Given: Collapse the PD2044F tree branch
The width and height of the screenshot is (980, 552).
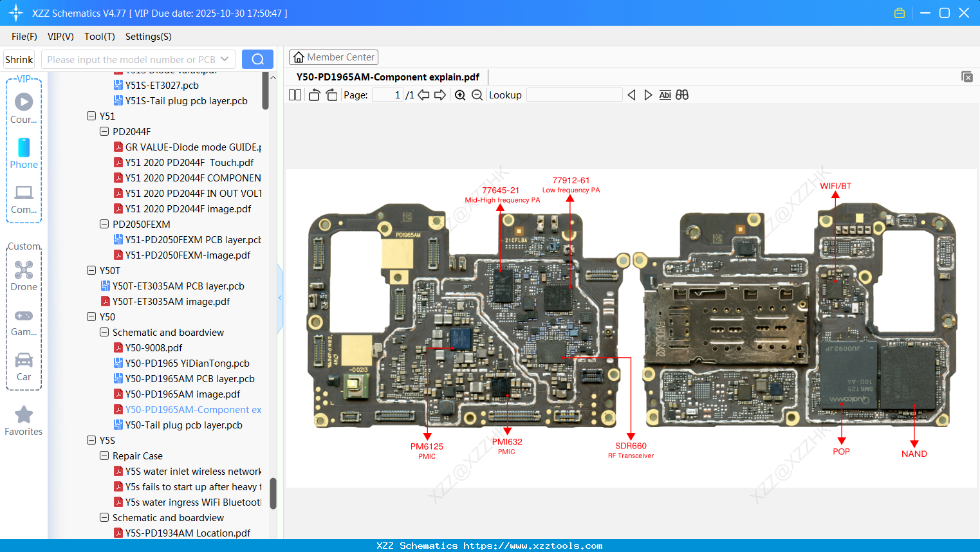Looking at the screenshot, I should coord(104,131).
